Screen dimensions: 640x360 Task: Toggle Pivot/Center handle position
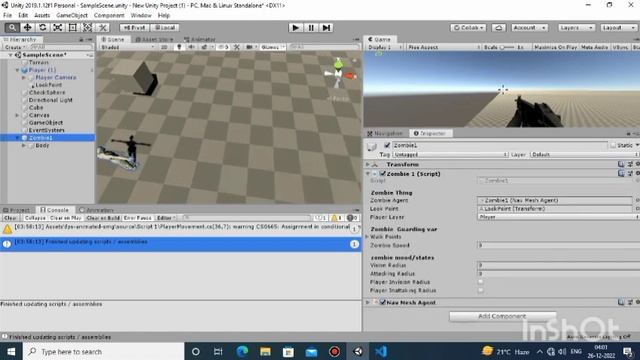pyautogui.click(x=134, y=27)
